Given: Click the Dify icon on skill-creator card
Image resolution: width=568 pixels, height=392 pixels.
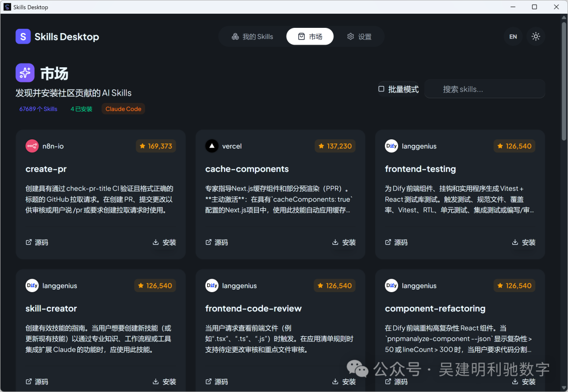Looking at the screenshot, I should coord(32,285).
